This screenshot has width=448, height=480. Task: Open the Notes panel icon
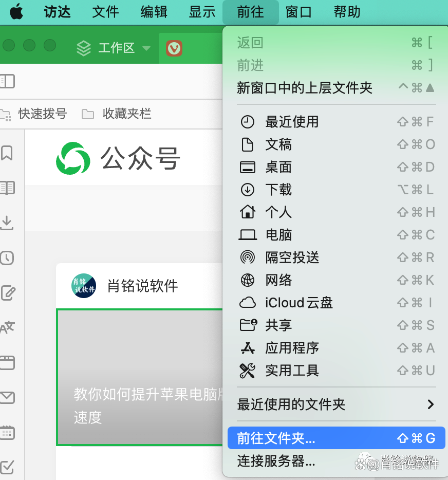click(7, 293)
